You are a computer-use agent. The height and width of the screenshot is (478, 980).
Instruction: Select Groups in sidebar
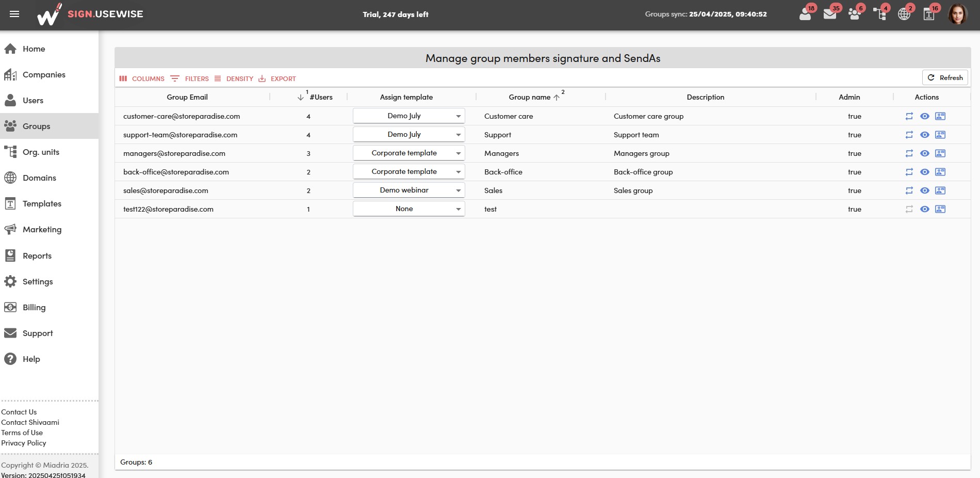(x=49, y=126)
